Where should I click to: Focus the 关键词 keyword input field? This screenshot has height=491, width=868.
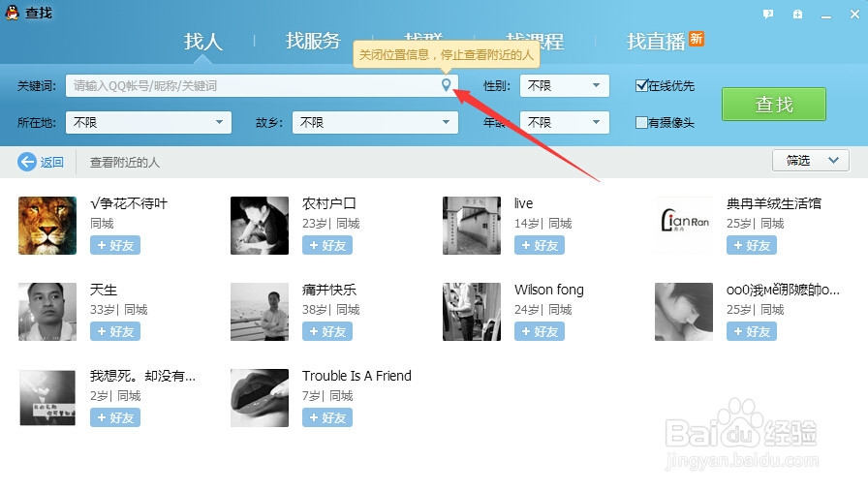[x=252, y=86]
